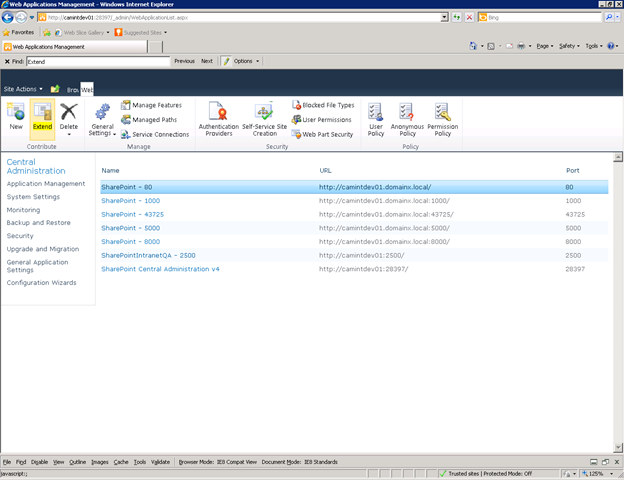Open the Safety menu dropdown
This screenshot has height=480, width=624.
pos(569,46)
